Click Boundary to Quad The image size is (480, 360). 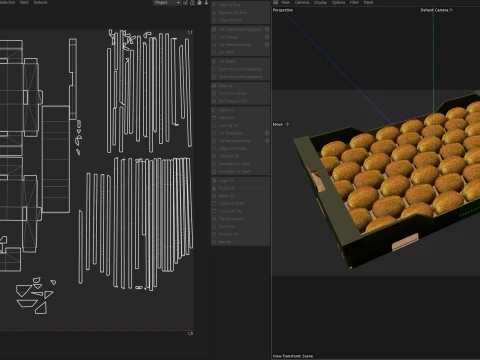pos(240,171)
